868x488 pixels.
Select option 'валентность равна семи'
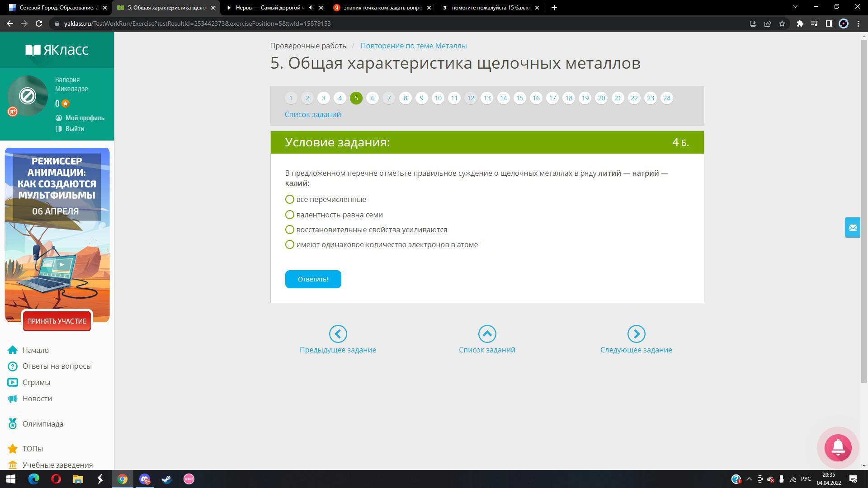(x=290, y=215)
